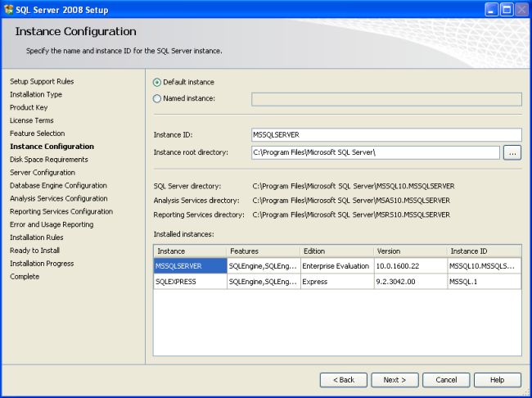Click the Next > button
The image size is (532, 398).
[395, 380]
